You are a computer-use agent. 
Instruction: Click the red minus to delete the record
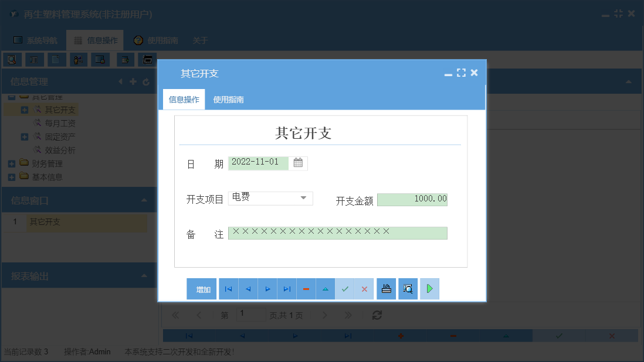[x=306, y=288]
